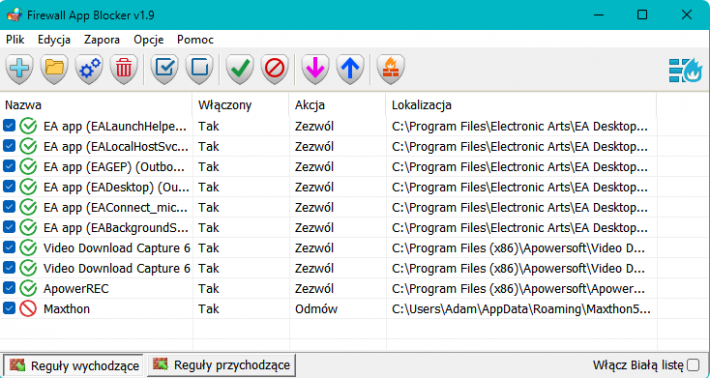Click the blue flame list icon at toolbar right
The height and width of the screenshot is (378, 710).
[686, 70]
